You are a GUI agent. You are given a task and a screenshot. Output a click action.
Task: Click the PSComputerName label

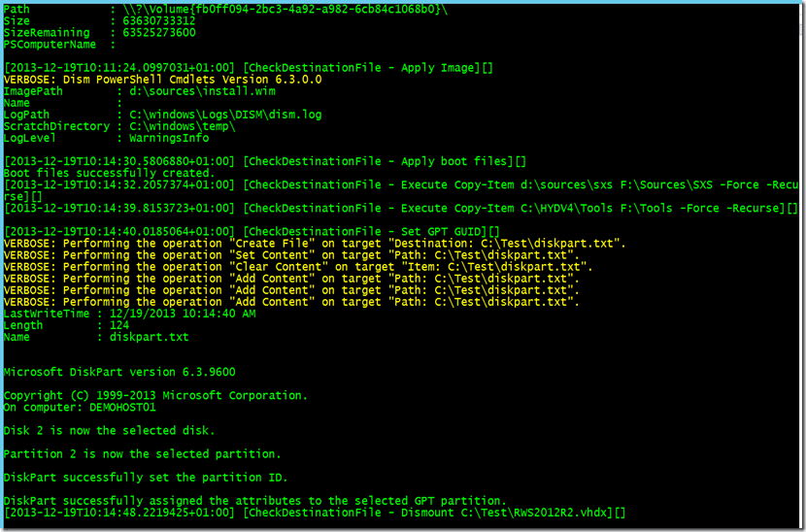50,44
